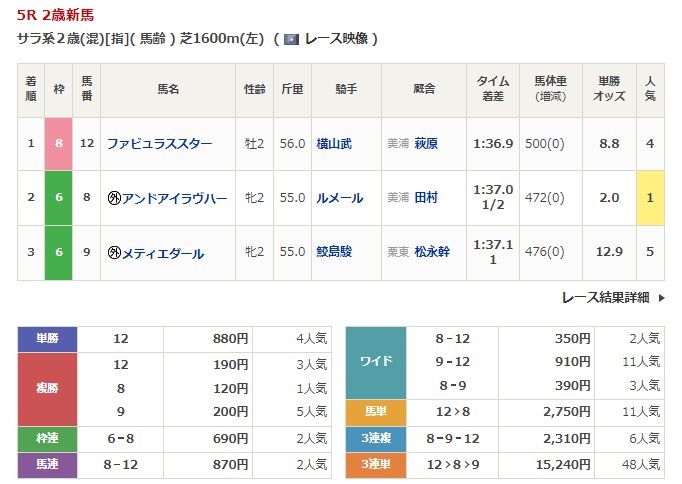
Task: Click the 外 icon beside アンドアイラヴハー
Action: point(114,198)
